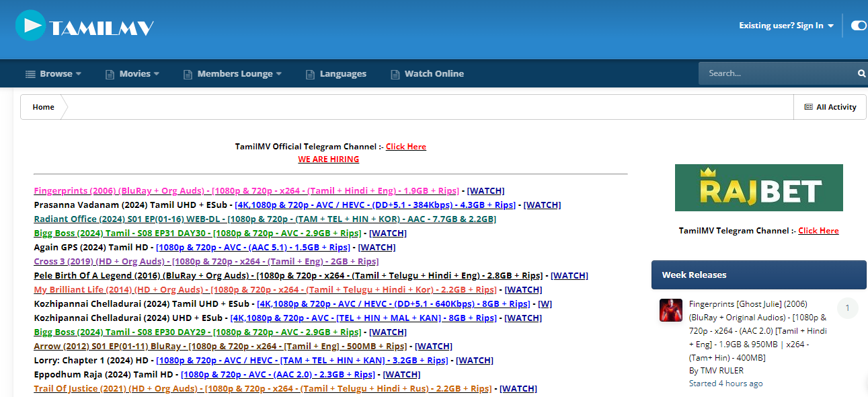The height and width of the screenshot is (397, 868).
Task: Click the search magnifier icon
Action: [861, 73]
